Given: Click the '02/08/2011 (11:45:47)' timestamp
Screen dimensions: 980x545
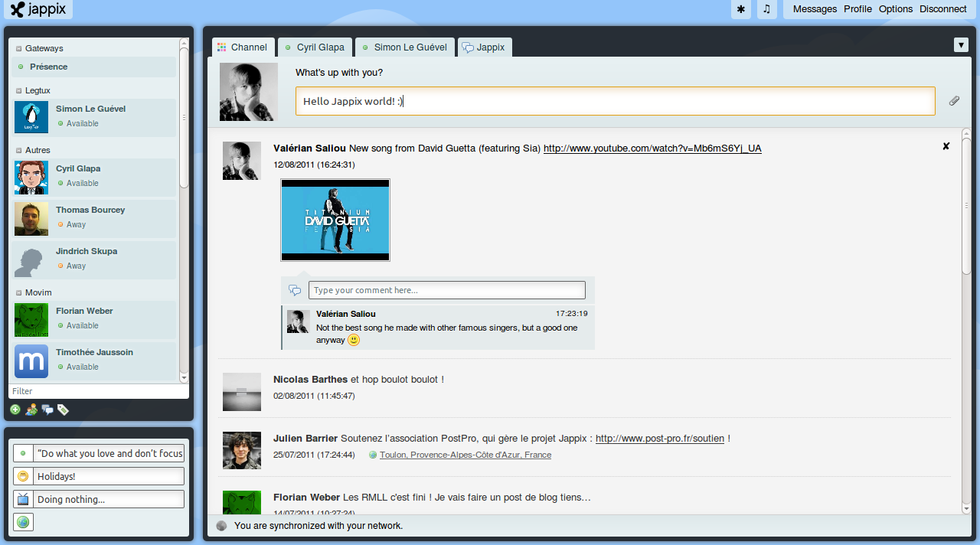Looking at the screenshot, I should coord(314,396).
